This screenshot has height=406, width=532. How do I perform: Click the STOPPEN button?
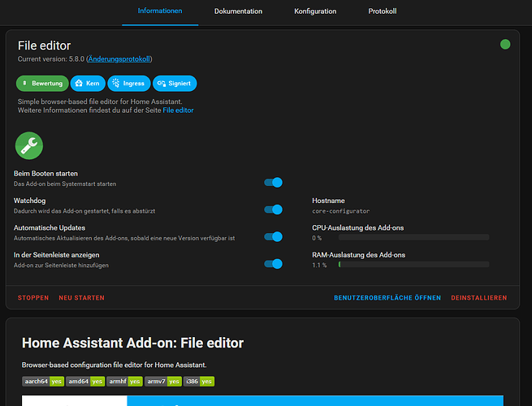[x=33, y=298]
